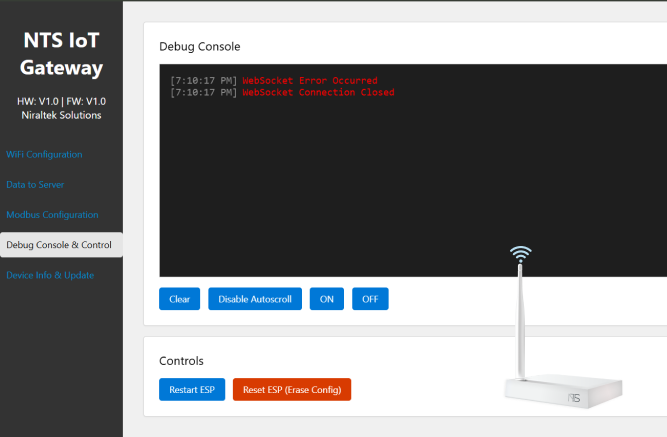Open Modbus Configuration in the sidebar

click(x=52, y=214)
